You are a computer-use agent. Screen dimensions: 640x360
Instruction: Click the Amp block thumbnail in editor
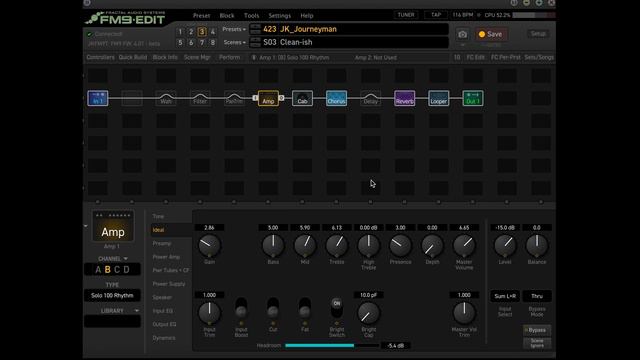click(113, 227)
